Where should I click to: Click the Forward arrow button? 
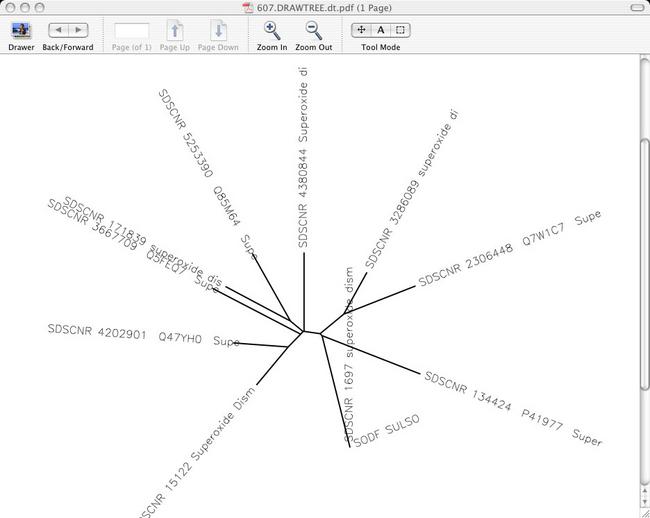pyautogui.click(x=79, y=31)
